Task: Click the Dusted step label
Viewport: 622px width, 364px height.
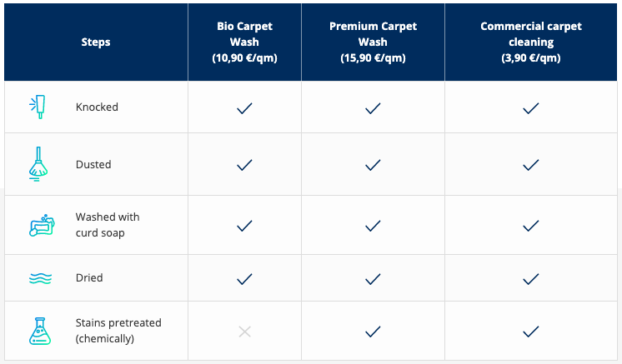Action: pos(93,164)
